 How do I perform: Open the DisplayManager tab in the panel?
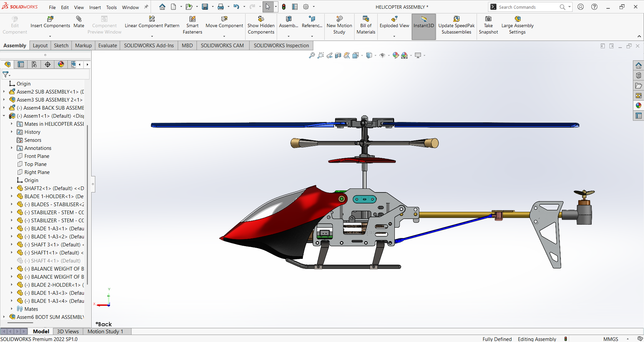click(x=61, y=64)
